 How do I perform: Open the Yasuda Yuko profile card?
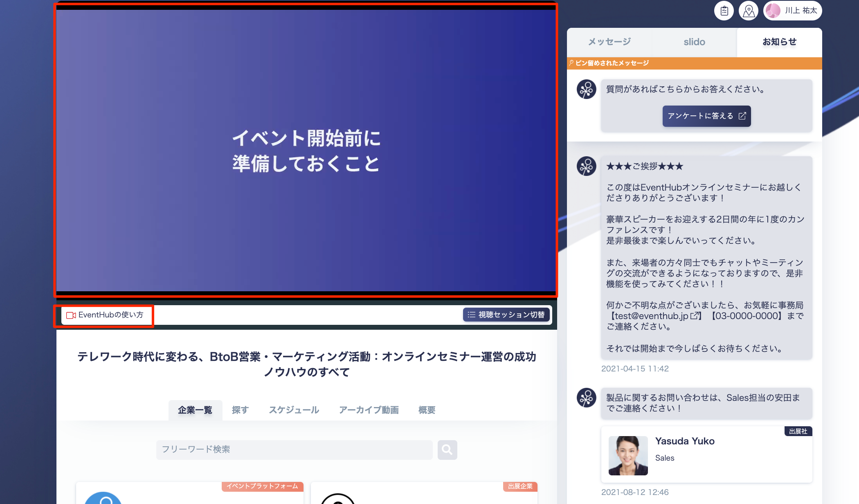(706, 454)
